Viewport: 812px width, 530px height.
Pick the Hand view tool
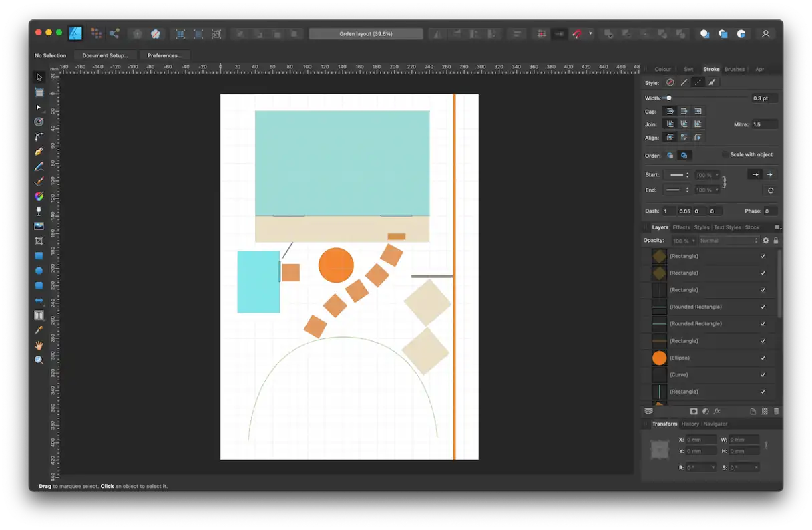(x=39, y=345)
